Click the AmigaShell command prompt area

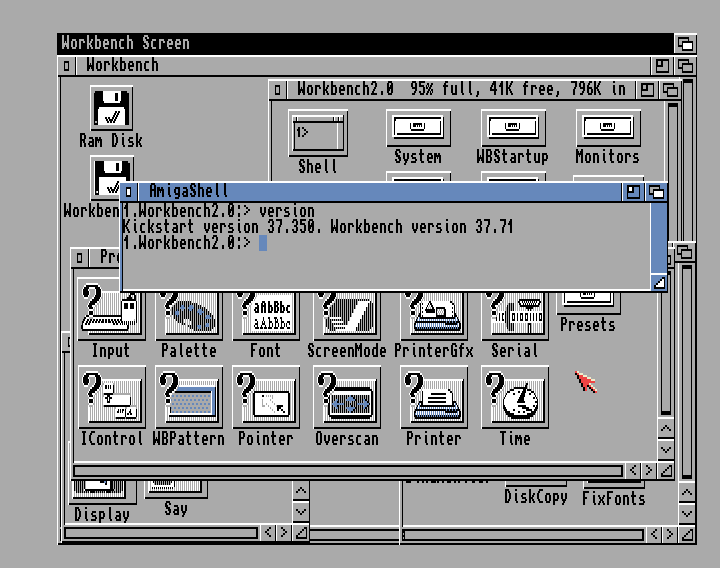(x=400, y=260)
